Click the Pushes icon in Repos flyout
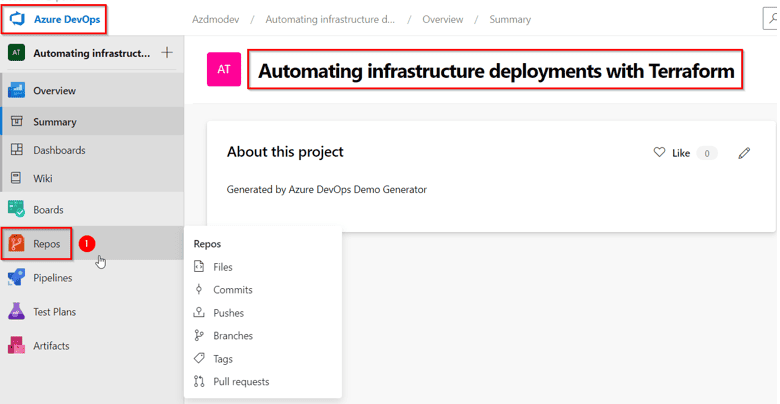The image size is (780, 404). pyautogui.click(x=199, y=312)
